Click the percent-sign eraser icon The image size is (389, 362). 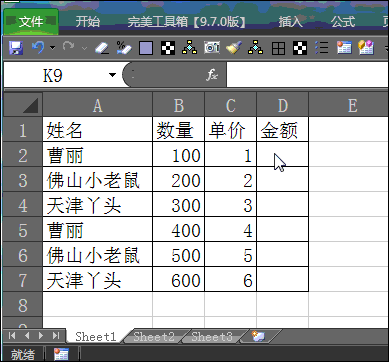(124, 48)
